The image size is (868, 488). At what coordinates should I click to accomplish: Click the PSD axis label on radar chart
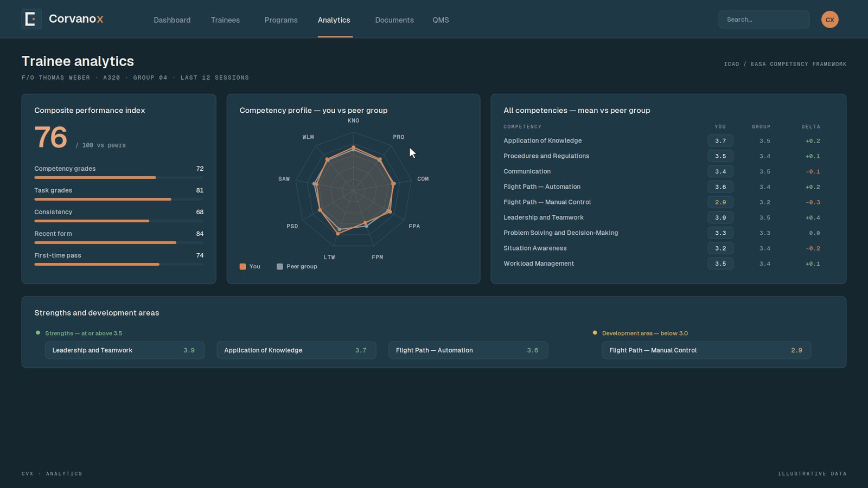pyautogui.click(x=292, y=227)
